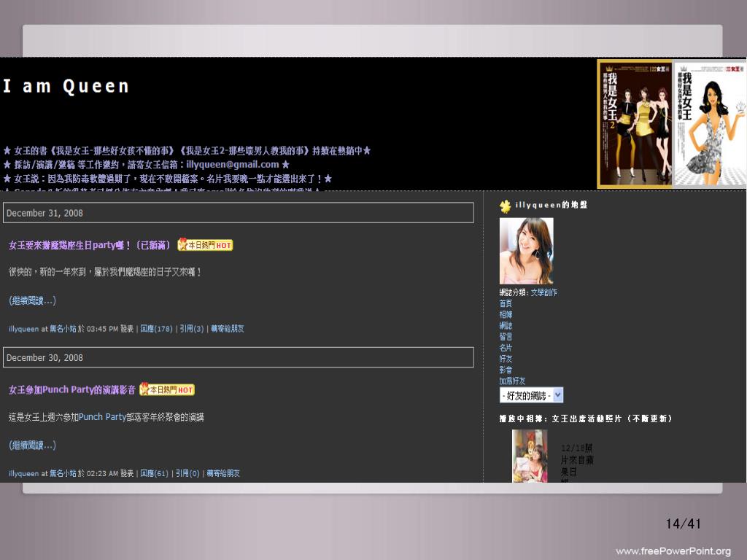
Task: Click the illyqueen@gmail.com email address
Action: tap(233, 164)
